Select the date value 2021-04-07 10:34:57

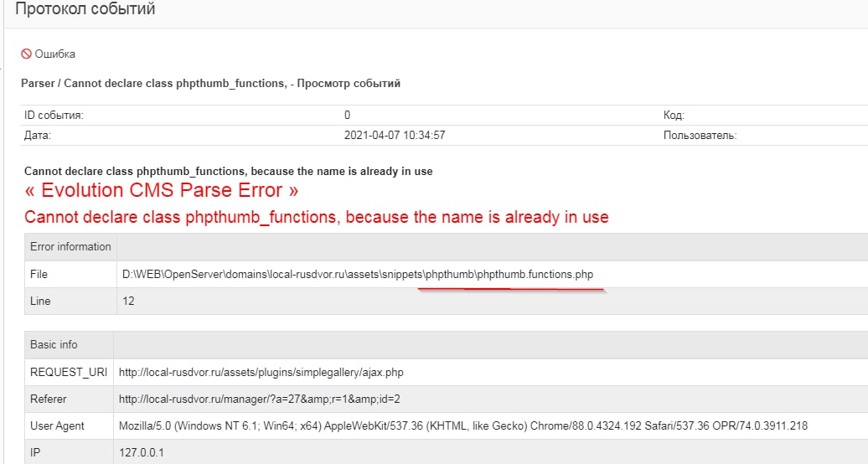(395, 135)
